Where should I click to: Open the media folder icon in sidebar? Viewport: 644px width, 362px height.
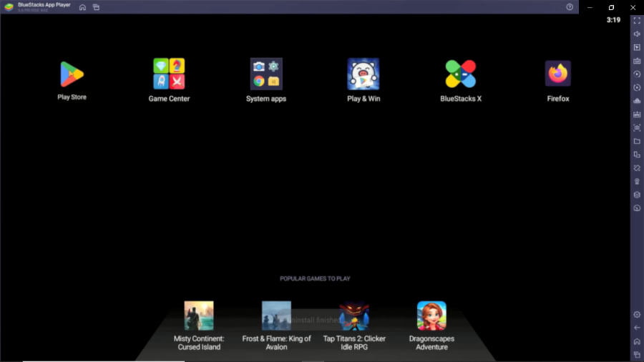click(x=637, y=141)
